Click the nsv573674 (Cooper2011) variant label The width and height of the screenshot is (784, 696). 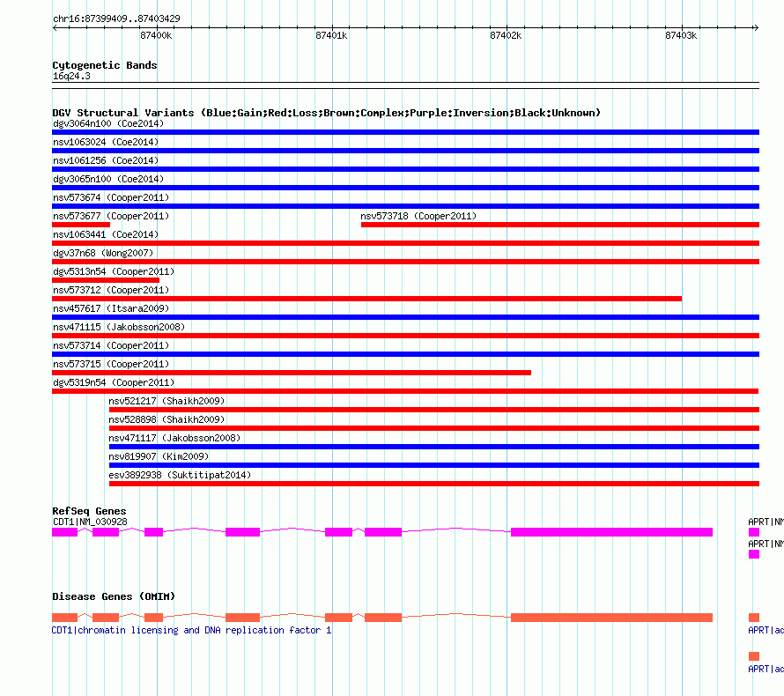click(111, 197)
